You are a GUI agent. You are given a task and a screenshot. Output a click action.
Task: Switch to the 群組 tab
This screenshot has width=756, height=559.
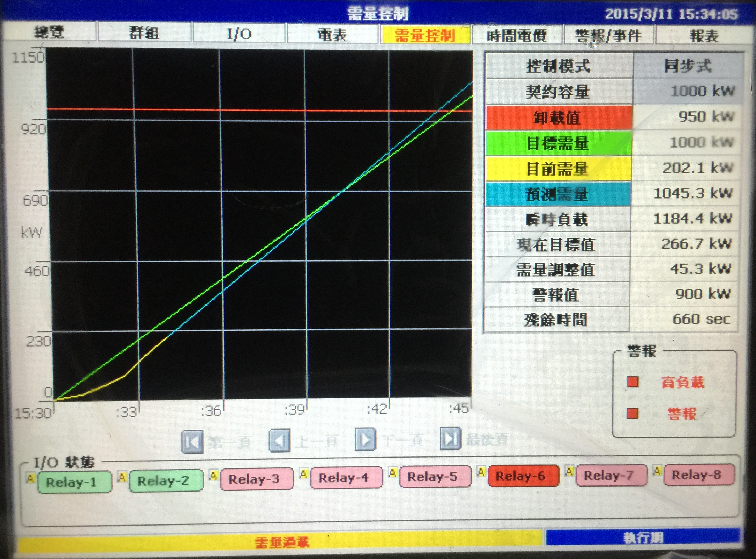pos(144,33)
